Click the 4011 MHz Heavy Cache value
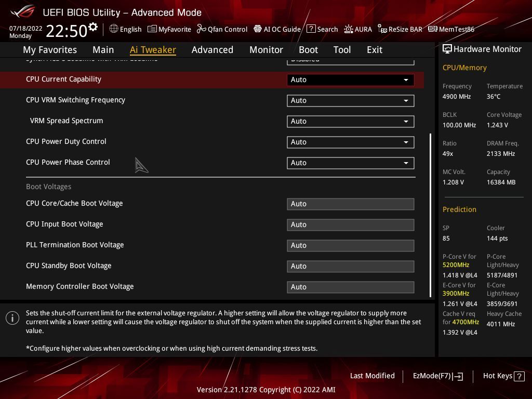 500,324
